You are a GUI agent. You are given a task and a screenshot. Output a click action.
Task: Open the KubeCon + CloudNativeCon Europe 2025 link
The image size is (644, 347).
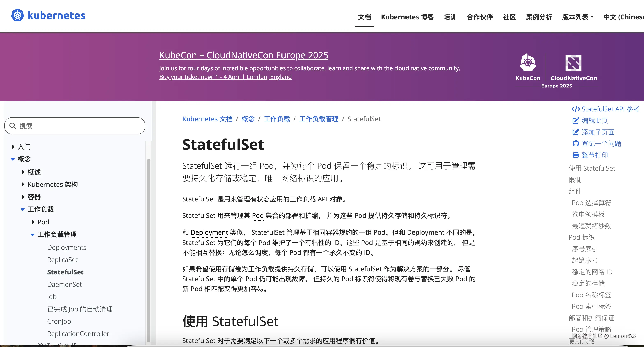coord(243,55)
